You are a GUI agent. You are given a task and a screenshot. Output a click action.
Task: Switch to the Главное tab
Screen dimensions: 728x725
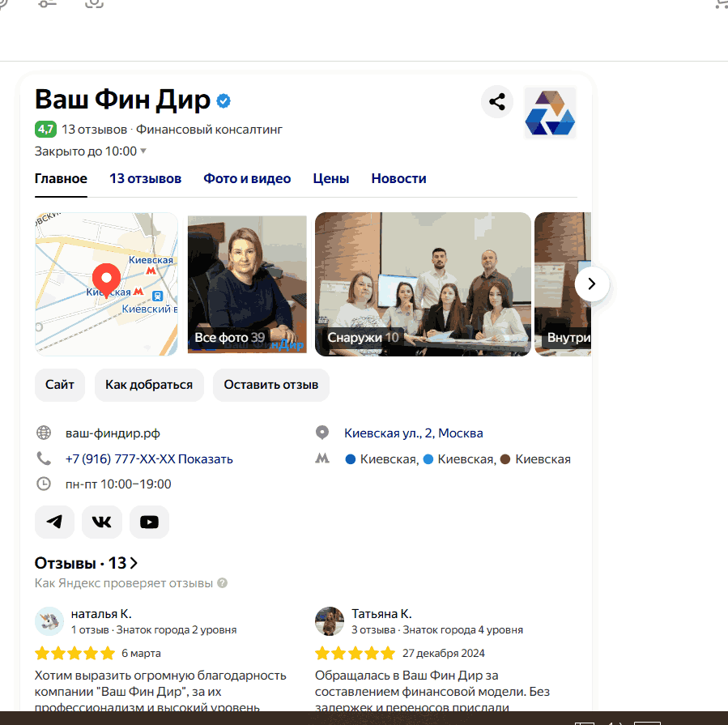click(61, 179)
